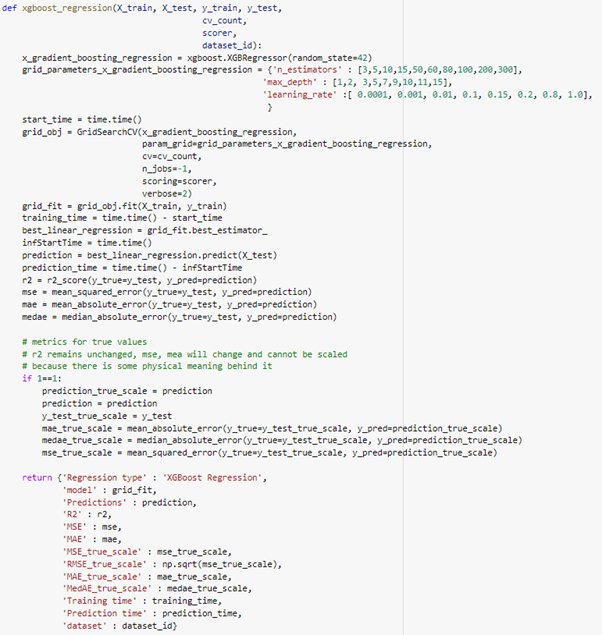Click xgboost.XGBRegressor(random_state=42) call
Image resolution: width=602 pixels, height=635 pixels.
[x=279, y=58]
